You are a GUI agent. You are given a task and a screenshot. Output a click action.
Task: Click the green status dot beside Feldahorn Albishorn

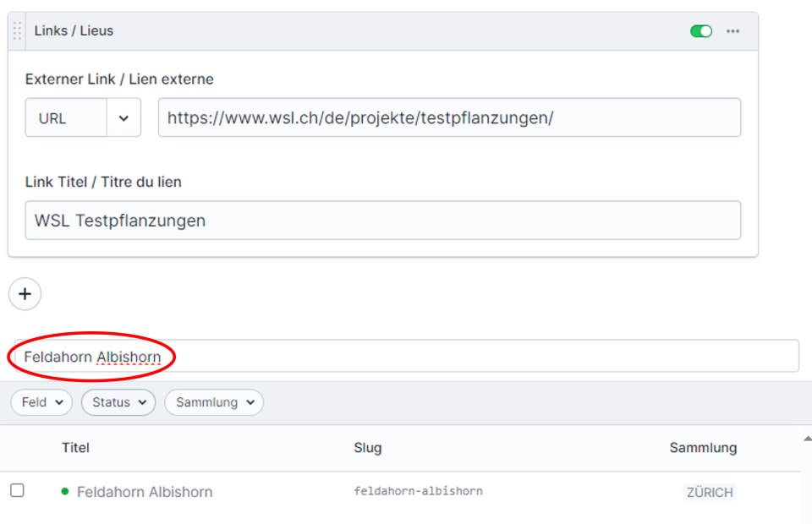point(65,491)
